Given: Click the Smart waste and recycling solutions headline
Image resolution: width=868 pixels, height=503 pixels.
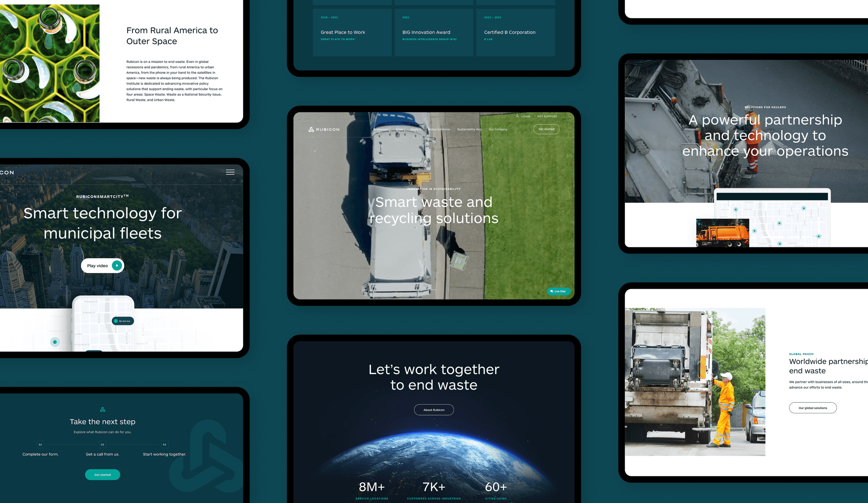Looking at the screenshot, I should pyautogui.click(x=434, y=210).
